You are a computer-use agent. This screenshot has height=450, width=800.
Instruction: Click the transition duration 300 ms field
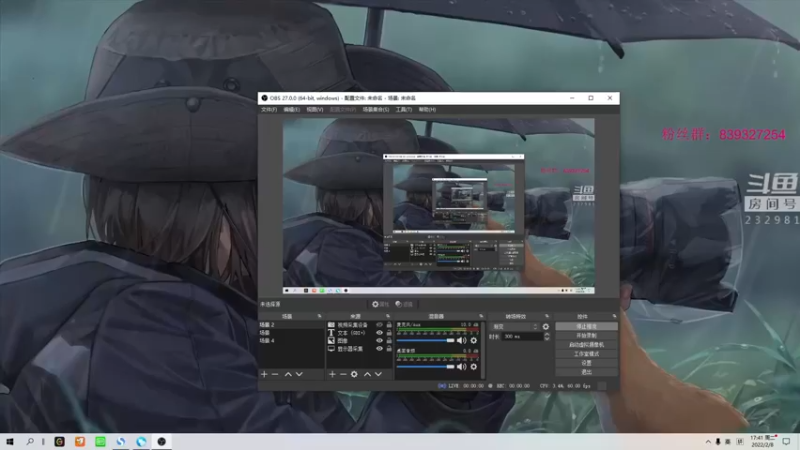(x=522, y=337)
